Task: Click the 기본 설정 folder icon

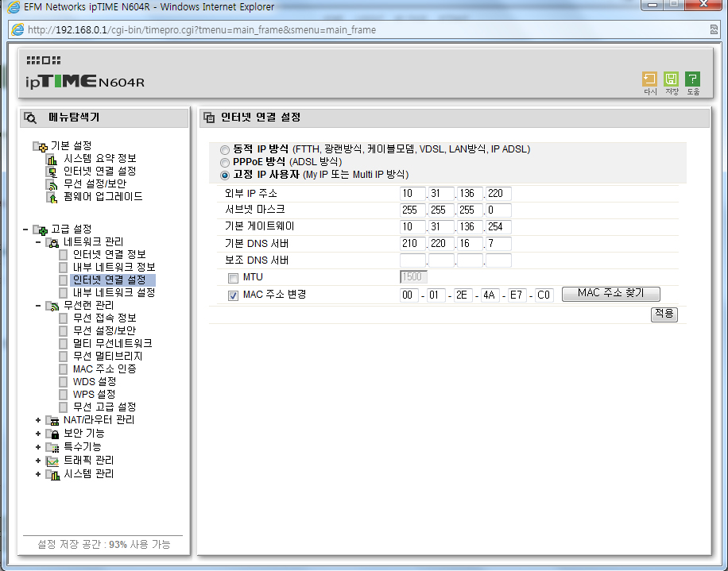Action: click(40, 146)
